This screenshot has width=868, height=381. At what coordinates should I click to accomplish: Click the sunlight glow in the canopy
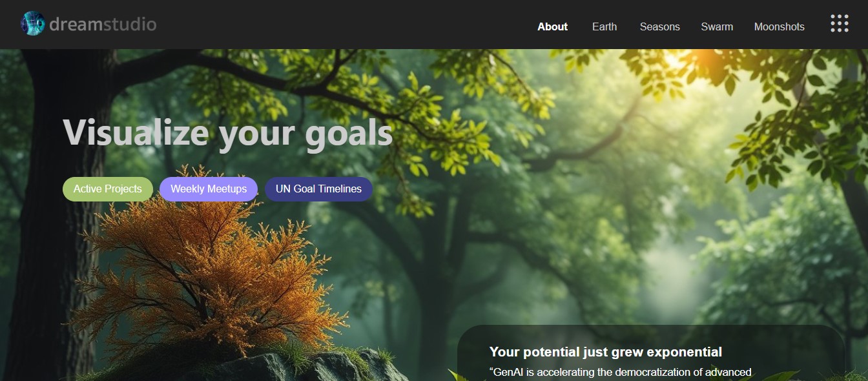(701, 61)
